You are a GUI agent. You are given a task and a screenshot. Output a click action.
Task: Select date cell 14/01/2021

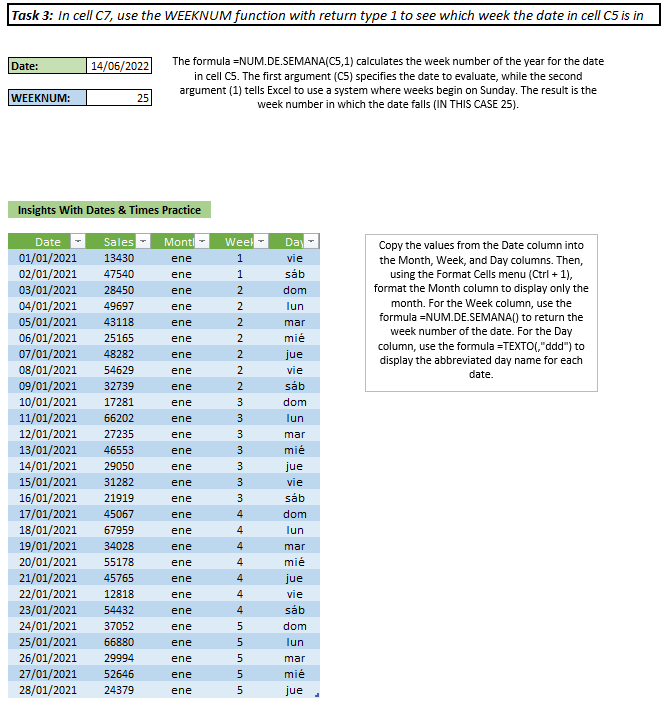point(47,466)
